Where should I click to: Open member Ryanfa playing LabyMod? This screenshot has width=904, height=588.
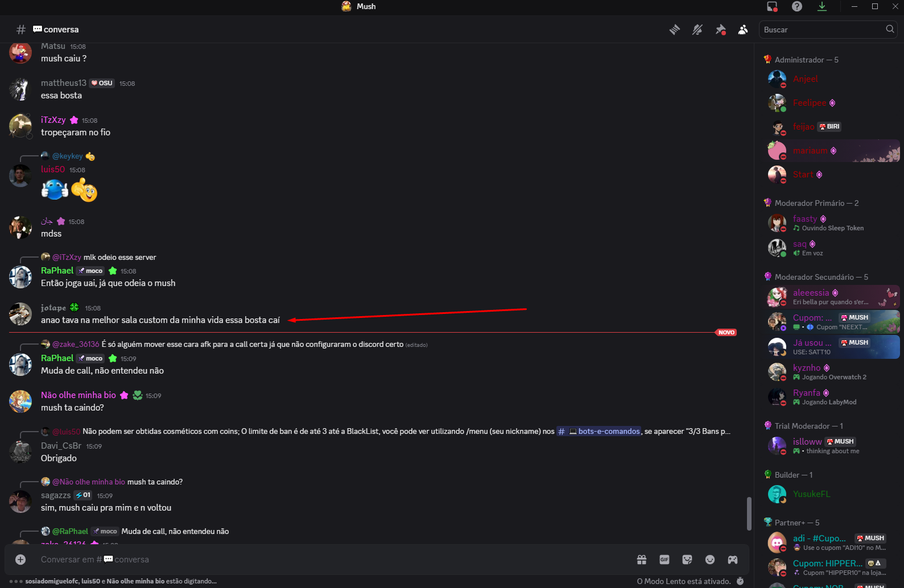point(833,397)
